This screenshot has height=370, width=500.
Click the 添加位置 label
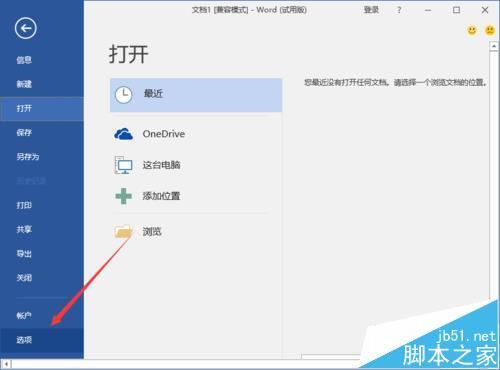point(161,196)
